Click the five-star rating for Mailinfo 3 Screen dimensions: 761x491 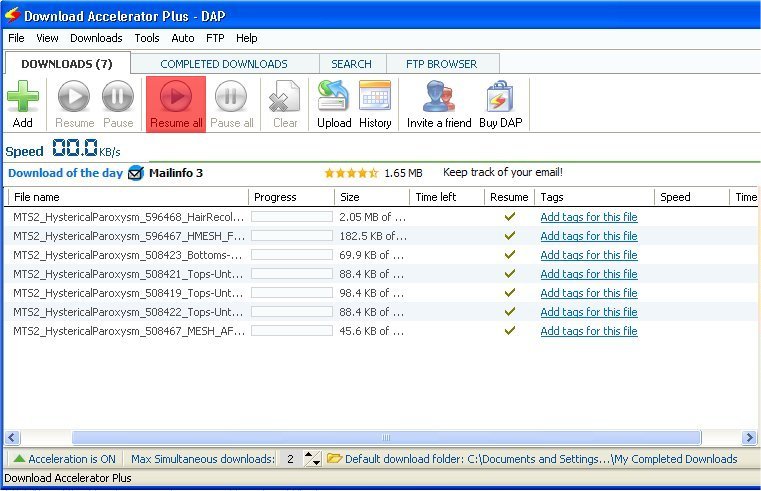point(351,173)
